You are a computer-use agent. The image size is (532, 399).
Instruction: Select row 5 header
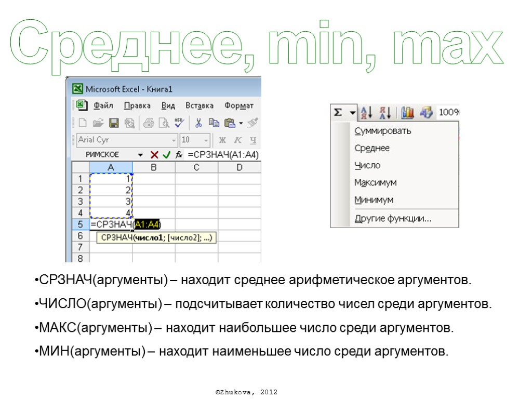point(81,224)
